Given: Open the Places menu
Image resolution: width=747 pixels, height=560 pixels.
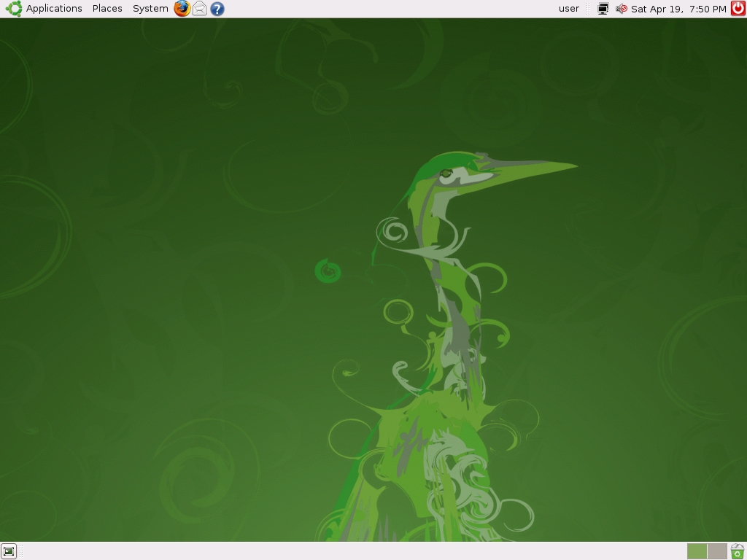Looking at the screenshot, I should click(107, 9).
